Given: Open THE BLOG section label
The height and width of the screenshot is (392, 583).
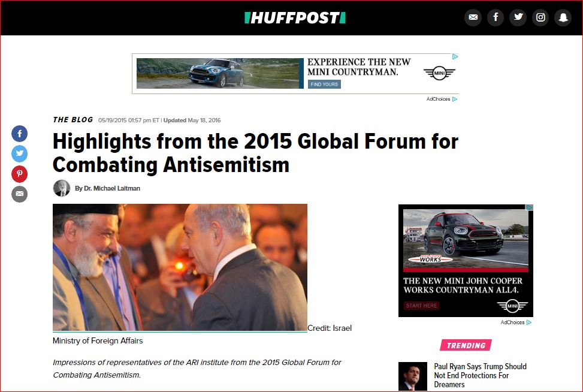Looking at the screenshot, I should click(x=73, y=120).
